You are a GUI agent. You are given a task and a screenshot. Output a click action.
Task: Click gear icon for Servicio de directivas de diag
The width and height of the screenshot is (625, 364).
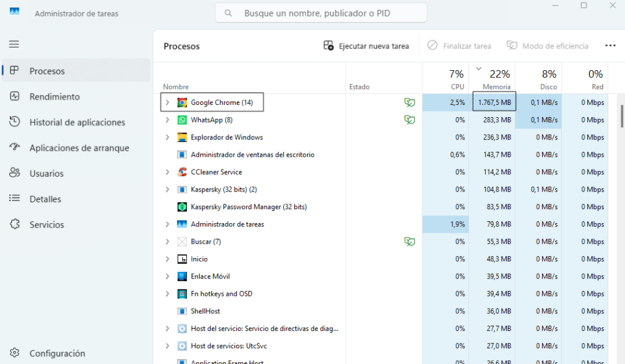(x=182, y=329)
